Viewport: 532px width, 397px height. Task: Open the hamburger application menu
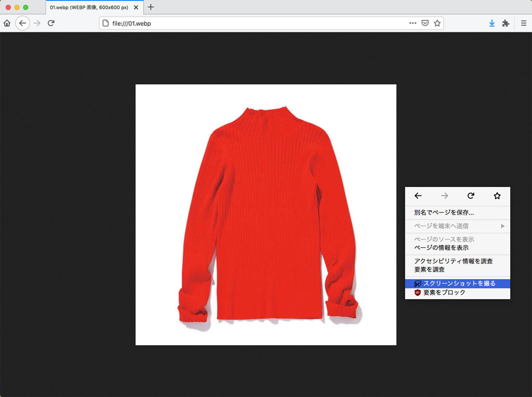[524, 23]
